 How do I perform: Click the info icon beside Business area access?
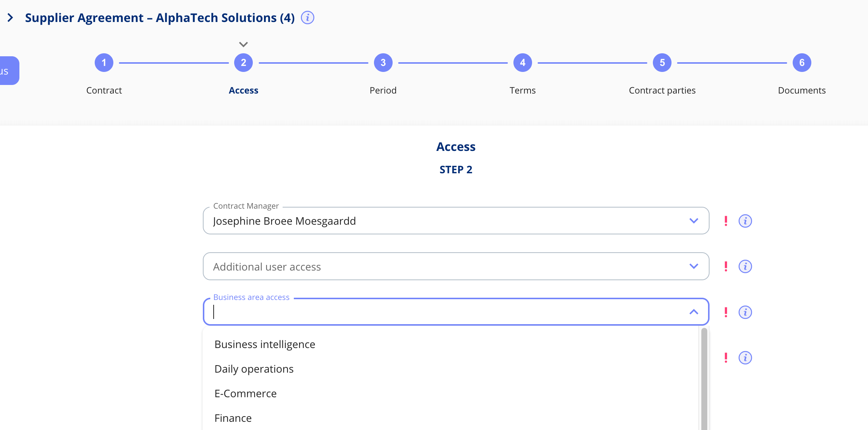(x=745, y=312)
